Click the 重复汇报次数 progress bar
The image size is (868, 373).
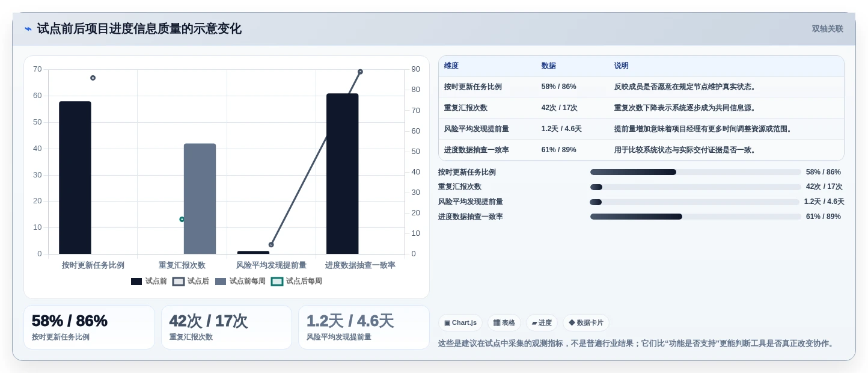(x=695, y=187)
